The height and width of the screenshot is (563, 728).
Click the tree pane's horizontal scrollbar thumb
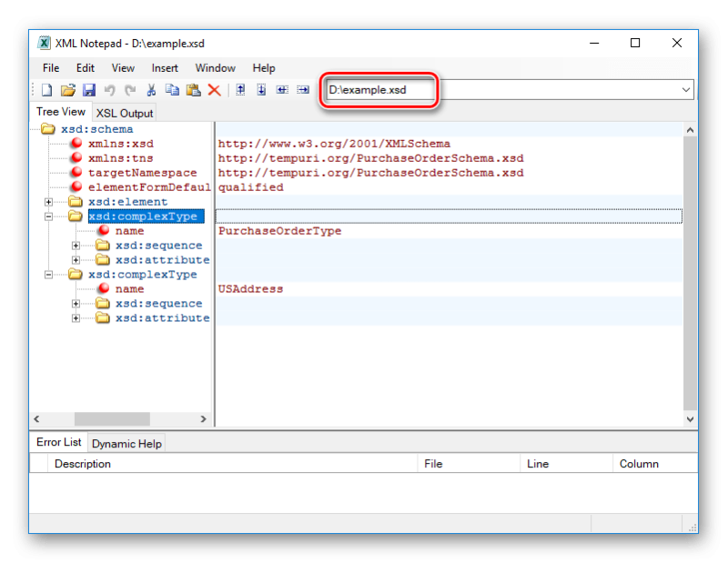coord(112,418)
